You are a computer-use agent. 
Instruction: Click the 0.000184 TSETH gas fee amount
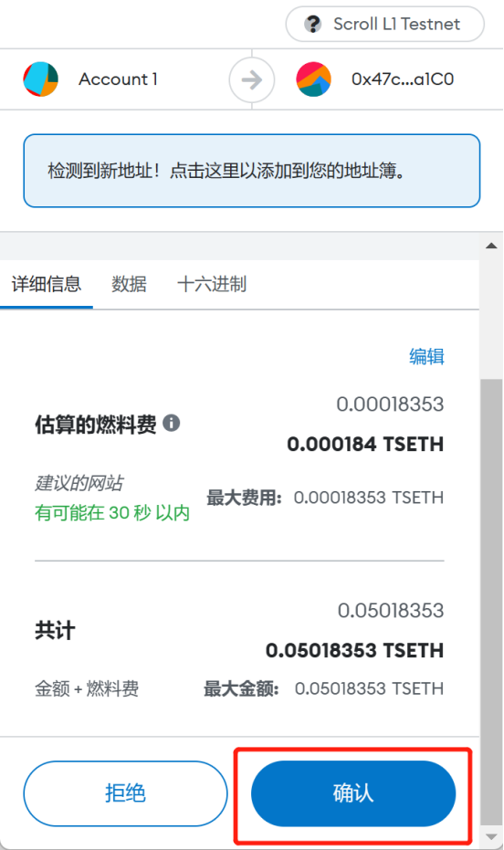[x=365, y=444]
